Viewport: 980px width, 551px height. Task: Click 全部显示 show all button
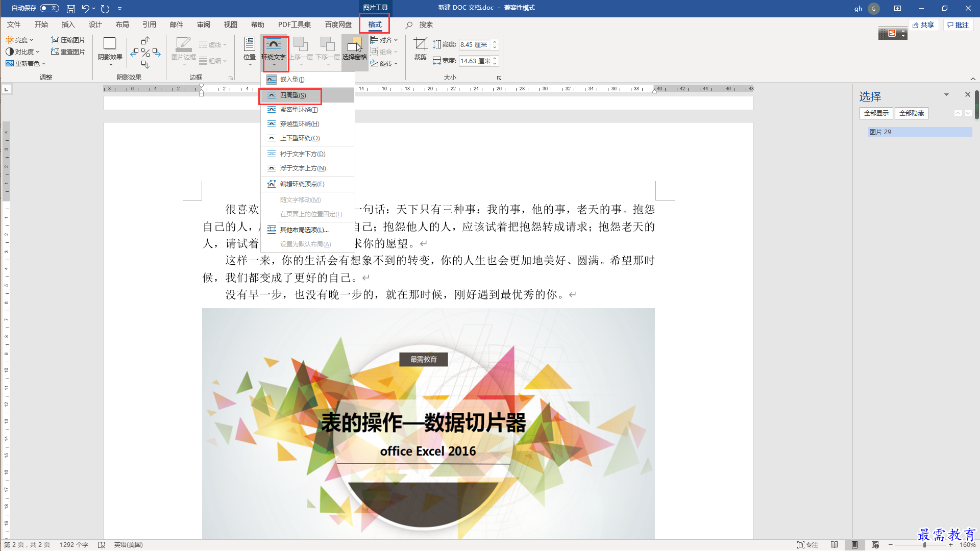[x=876, y=113]
